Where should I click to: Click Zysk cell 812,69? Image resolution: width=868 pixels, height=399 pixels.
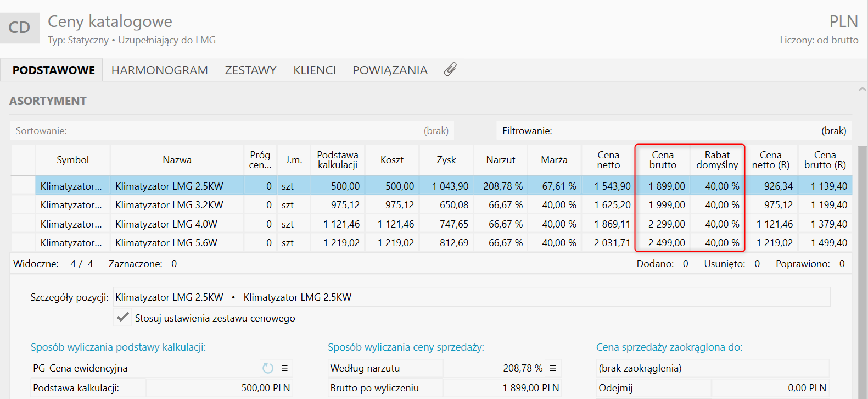(446, 242)
